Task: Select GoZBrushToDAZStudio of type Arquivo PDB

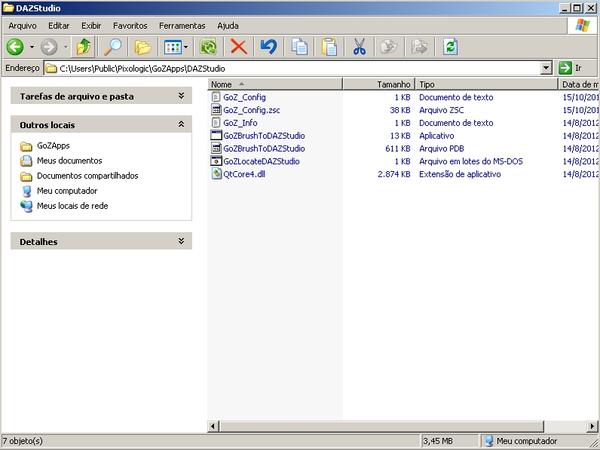Action: click(264, 148)
